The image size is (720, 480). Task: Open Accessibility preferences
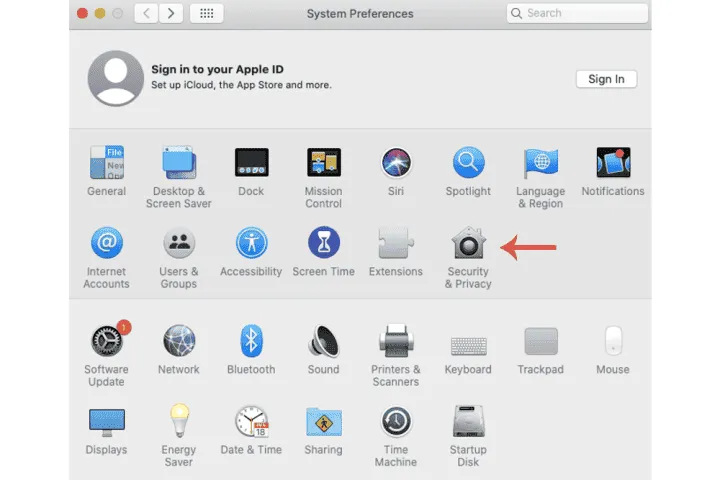click(251, 244)
